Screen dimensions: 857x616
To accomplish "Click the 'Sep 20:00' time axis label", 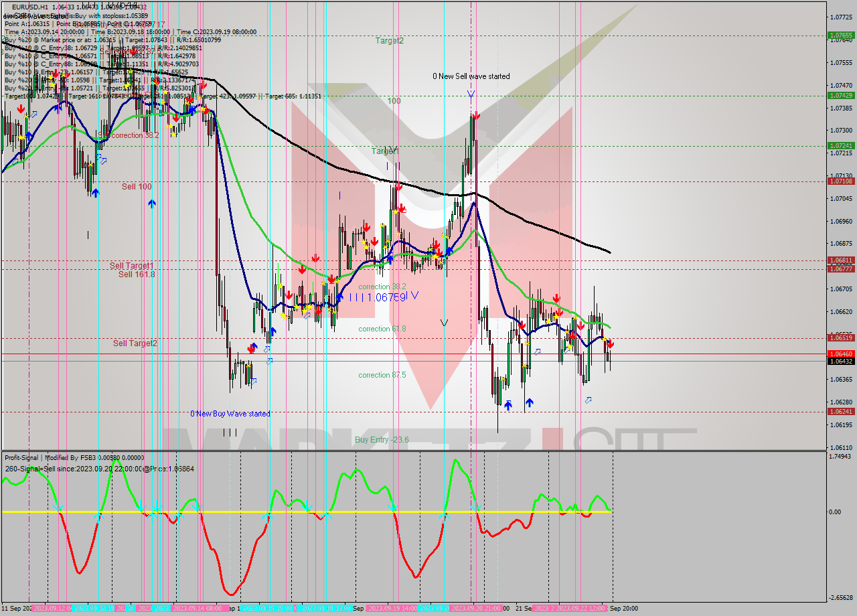I will tap(624, 609).
